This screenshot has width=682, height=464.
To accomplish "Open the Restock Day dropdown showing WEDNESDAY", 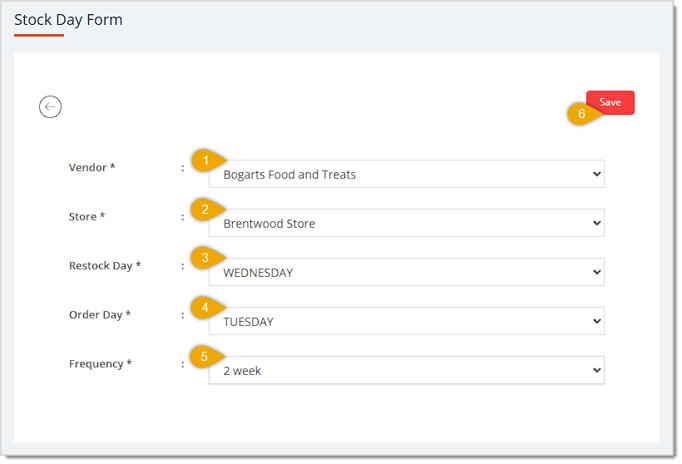I will (406, 272).
